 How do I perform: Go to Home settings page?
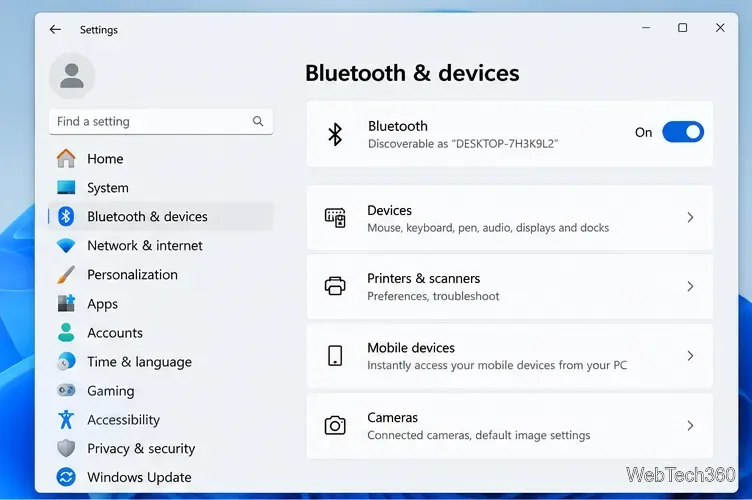pyautogui.click(x=161, y=159)
